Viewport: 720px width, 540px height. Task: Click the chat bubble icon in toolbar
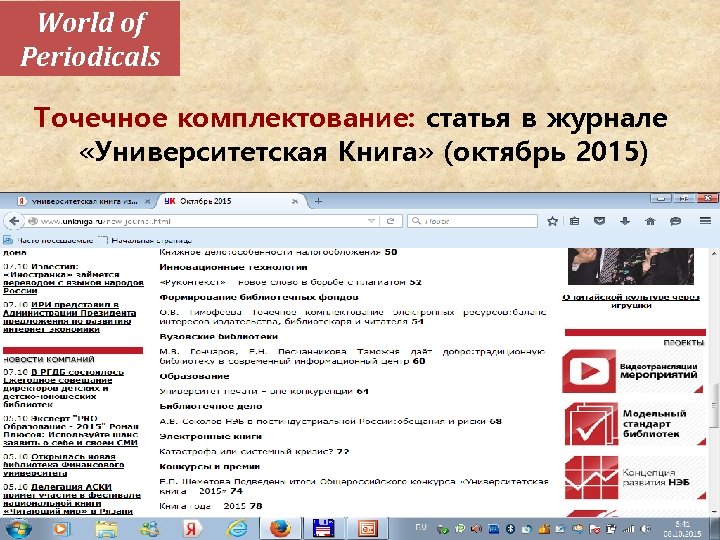point(675,221)
